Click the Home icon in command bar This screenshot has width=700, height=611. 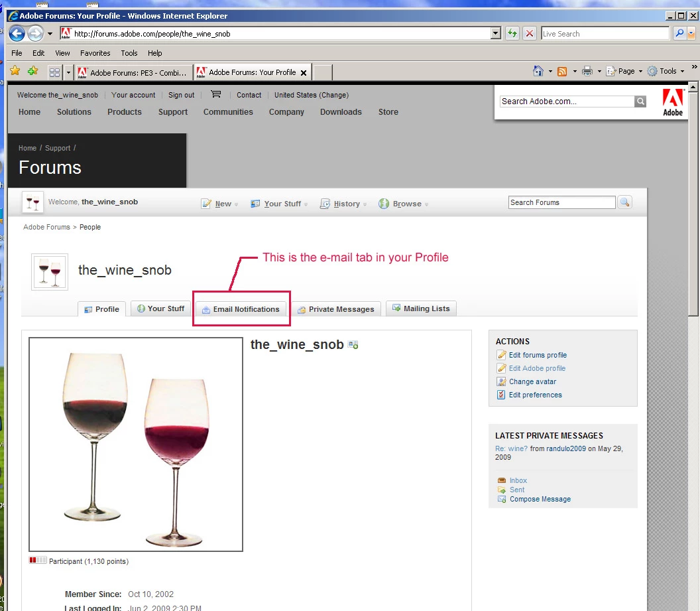[538, 71]
